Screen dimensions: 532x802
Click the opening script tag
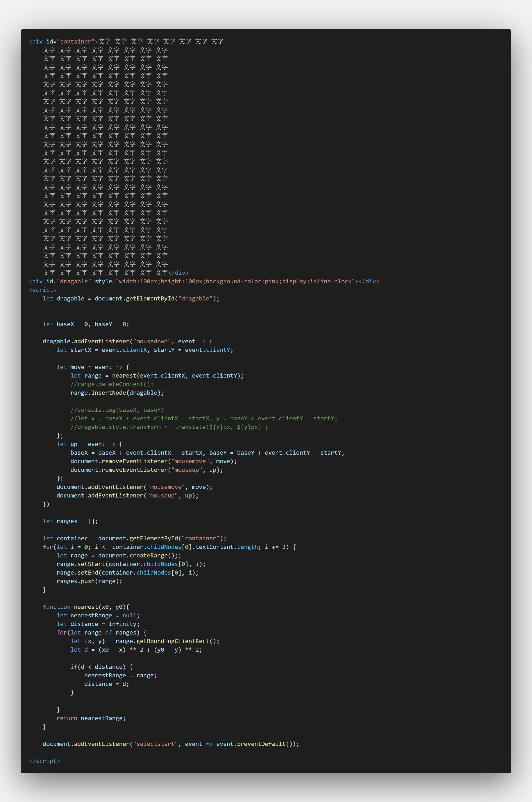point(43,290)
